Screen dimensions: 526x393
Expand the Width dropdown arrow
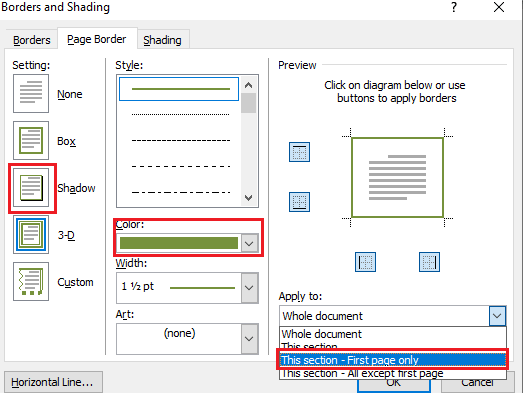[249, 288]
